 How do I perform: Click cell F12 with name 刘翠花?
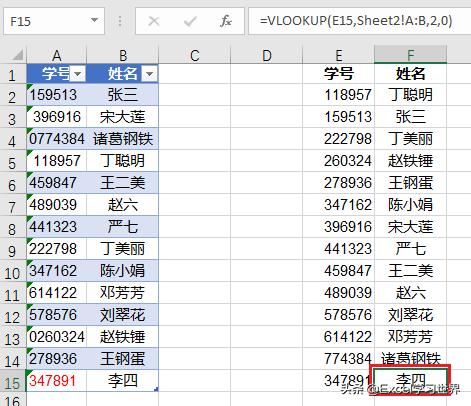point(410,315)
